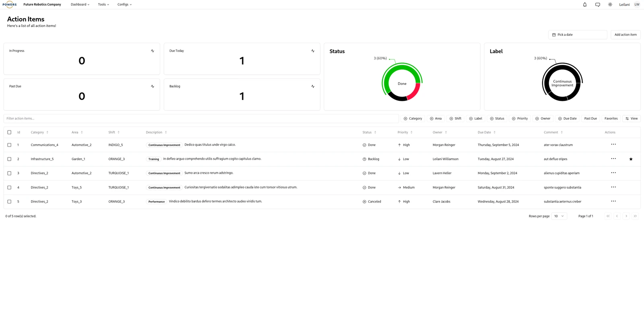Open the Owner filter dropdown
644x327 pixels.
point(543,118)
